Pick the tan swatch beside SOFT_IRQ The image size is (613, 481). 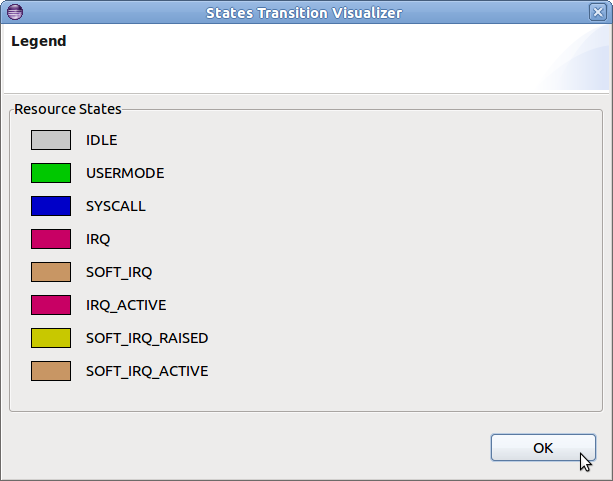pos(51,272)
